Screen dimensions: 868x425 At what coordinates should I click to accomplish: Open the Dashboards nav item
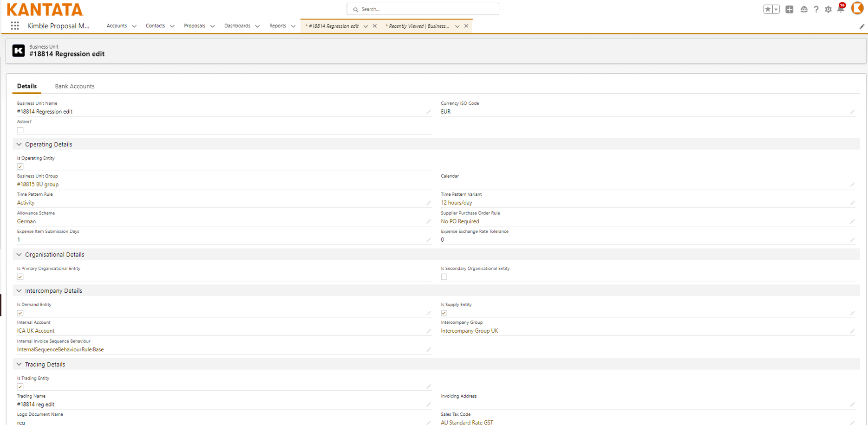click(x=237, y=26)
